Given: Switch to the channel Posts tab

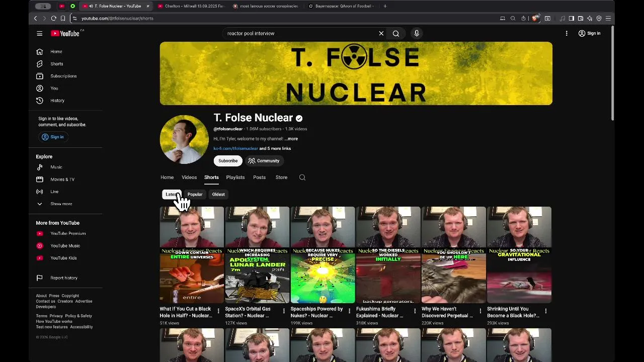Looking at the screenshot, I should coord(259,177).
